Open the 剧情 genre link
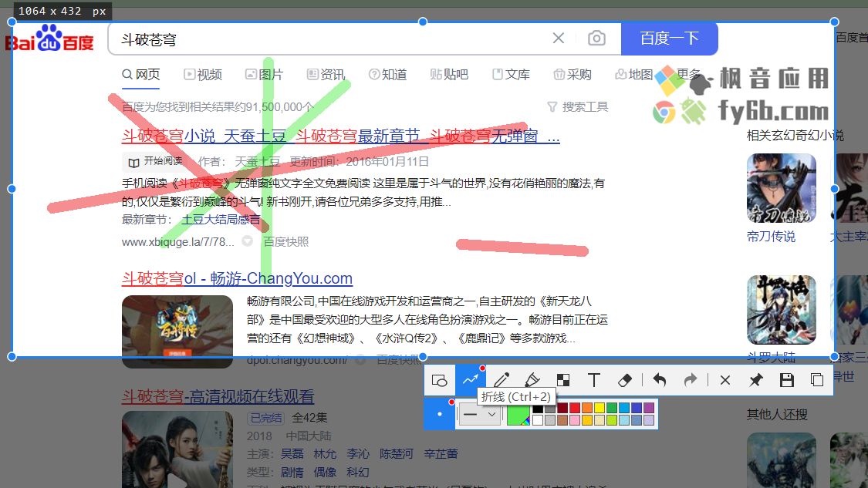 tap(292, 473)
